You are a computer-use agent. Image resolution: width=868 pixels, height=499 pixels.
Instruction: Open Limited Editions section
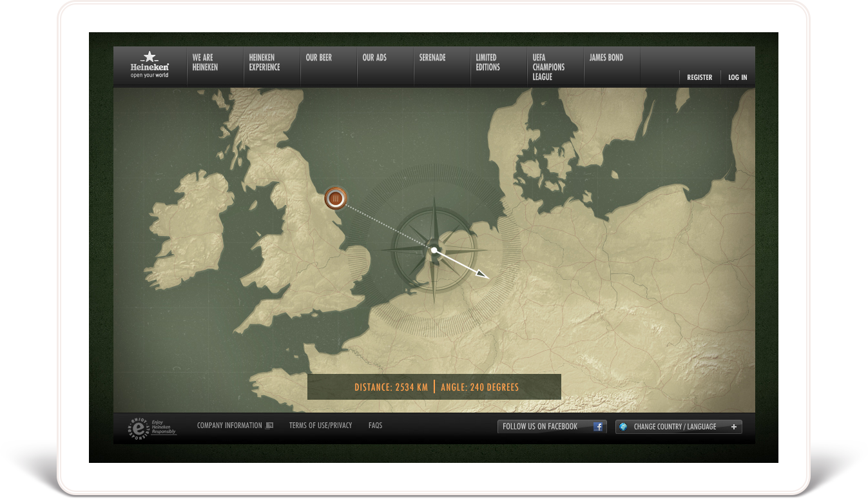pos(488,62)
